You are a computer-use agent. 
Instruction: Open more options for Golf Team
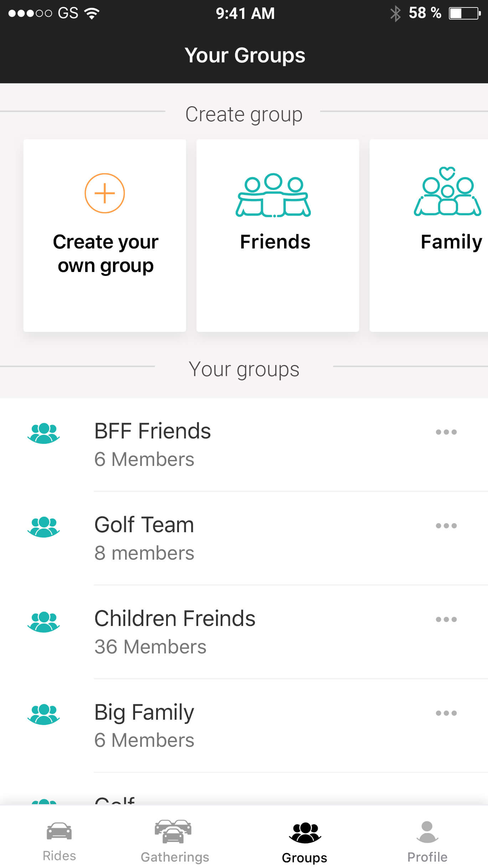(x=446, y=526)
